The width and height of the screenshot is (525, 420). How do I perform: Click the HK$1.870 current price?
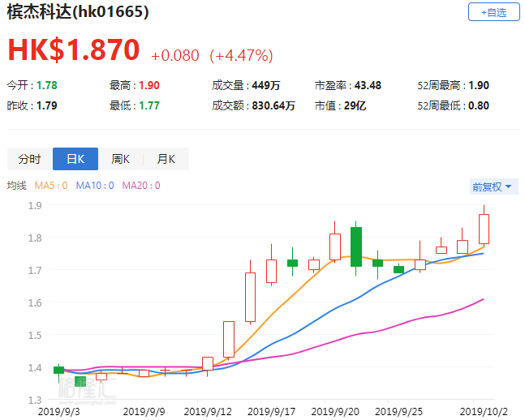[74, 50]
